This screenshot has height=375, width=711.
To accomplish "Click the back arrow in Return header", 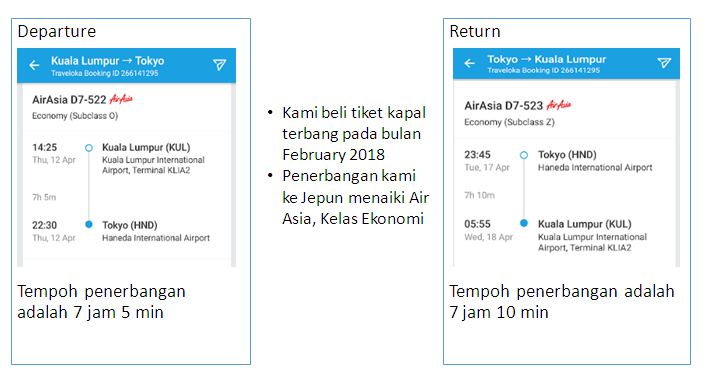I will (x=470, y=63).
